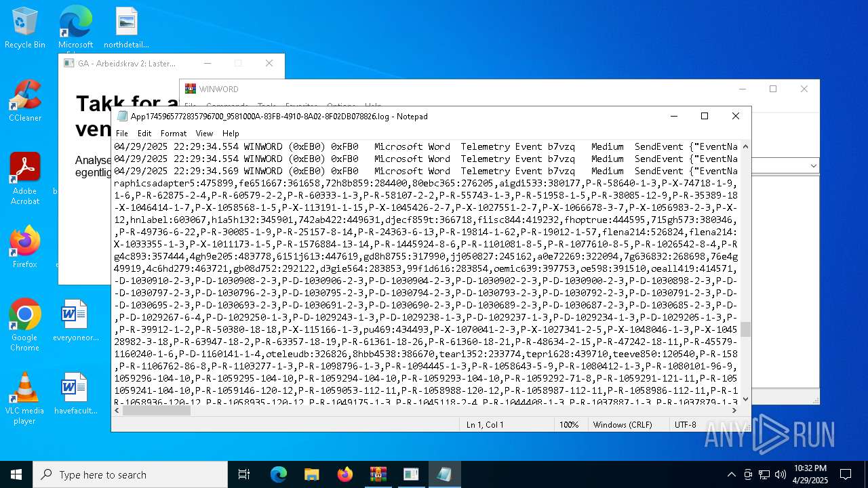
Task: Open File Explorer from the taskbar
Action: [x=311, y=474]
